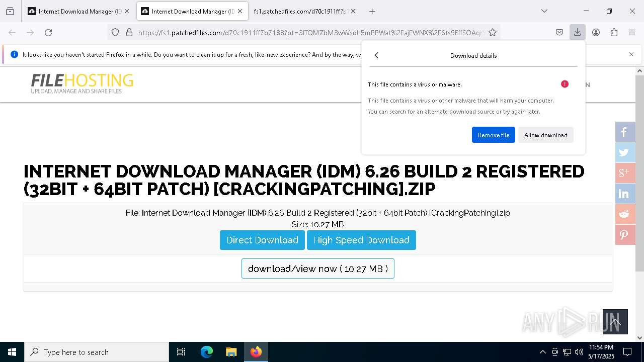Open Windows Start menu
This screenshot has height=362, width=644.
(x=12, y=352)
